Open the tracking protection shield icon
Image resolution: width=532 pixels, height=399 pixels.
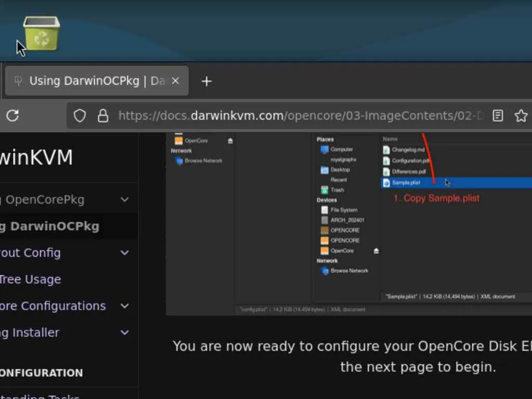pos(79,116)
